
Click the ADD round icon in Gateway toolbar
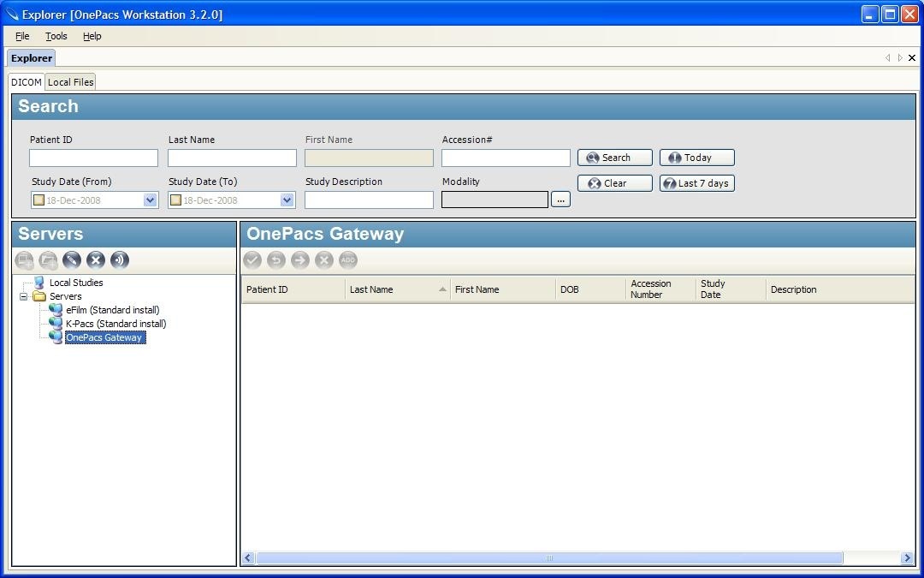tap(348, 260)
